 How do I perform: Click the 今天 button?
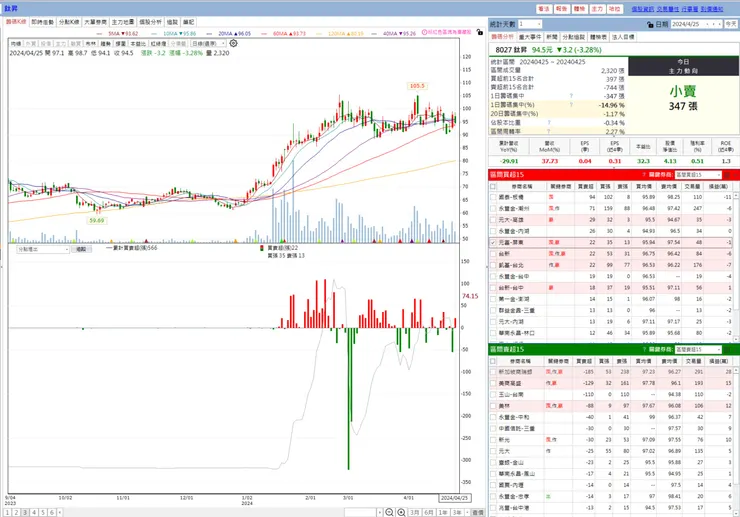(731, 24)
